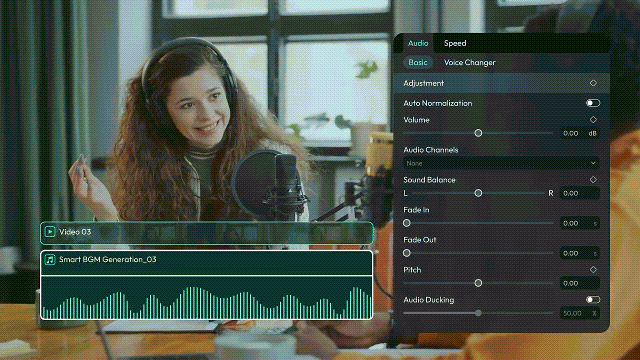This screenshot has height=360, width=640.
Task: Switch to the Audio tab
Action: click(x=418, y=43)
